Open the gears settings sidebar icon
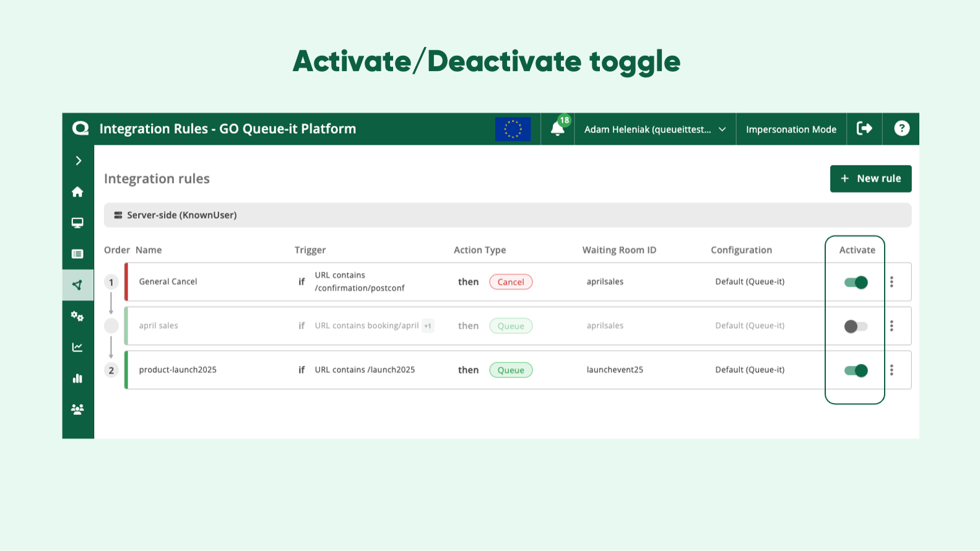 [77, 316]
